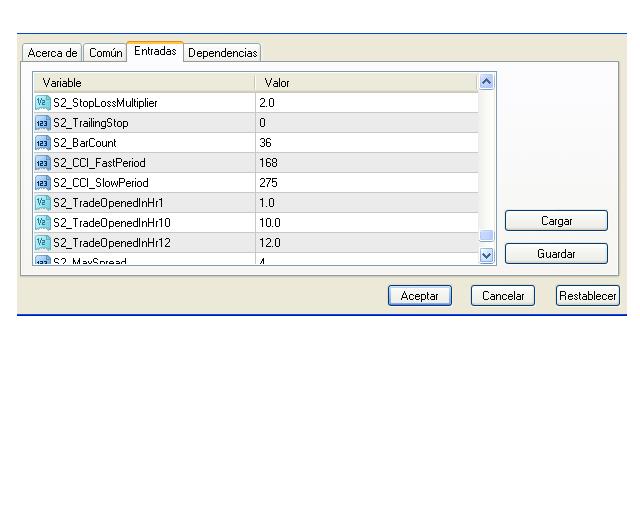Click the S2_TradeOpenedInHr10 variable icon
640x512 pixels.
click(42, 223)
